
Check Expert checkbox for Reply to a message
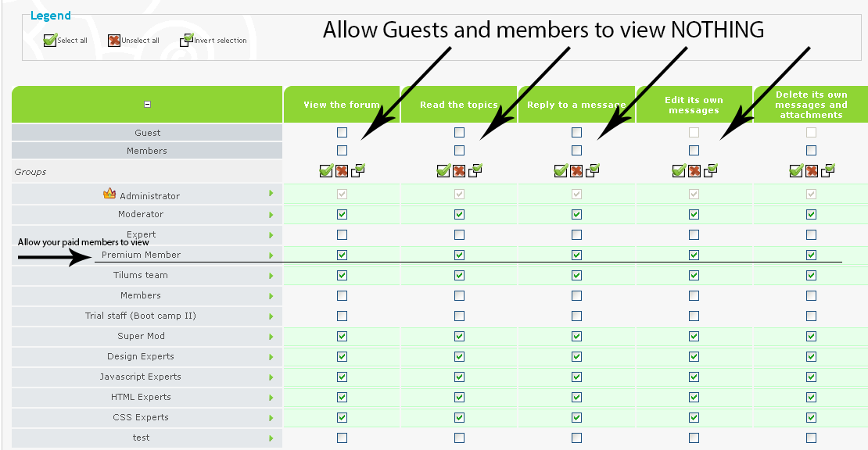(577, 235)
